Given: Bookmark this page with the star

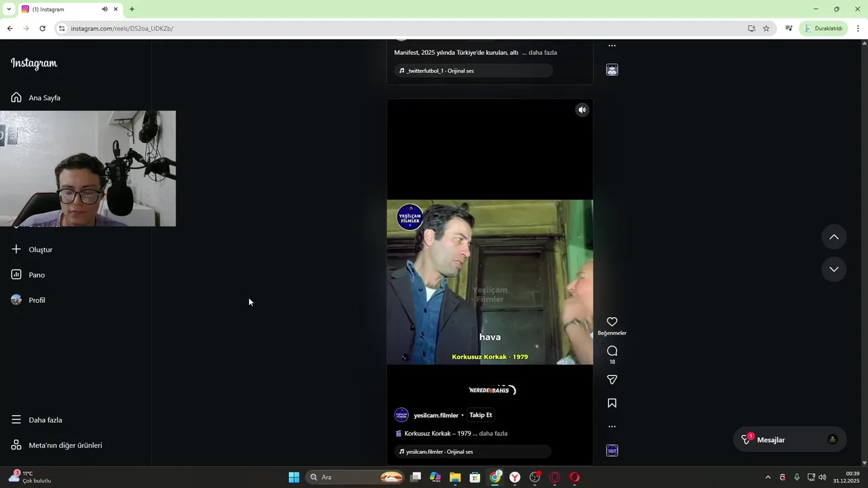Looking at the screenshot, I should click(x=766, y=28).
